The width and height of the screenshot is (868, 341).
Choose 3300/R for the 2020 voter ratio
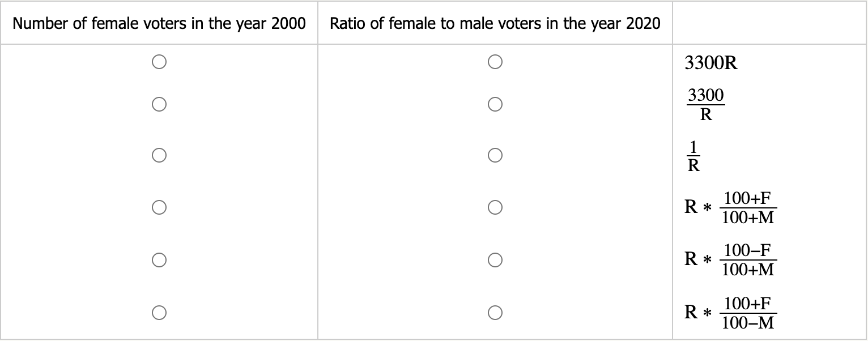pyautogui.click(x=495, y=104)
